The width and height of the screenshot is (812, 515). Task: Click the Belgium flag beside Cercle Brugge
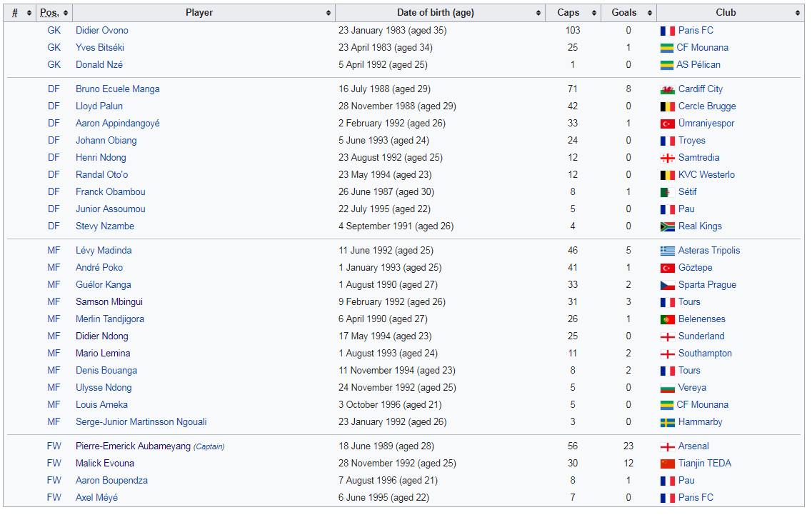pyautogui.click(x=668, y=106)
